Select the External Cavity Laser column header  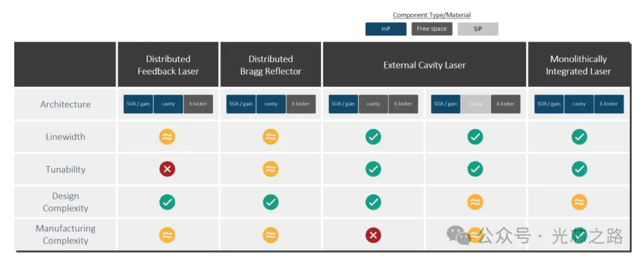(x=425, y=64)
